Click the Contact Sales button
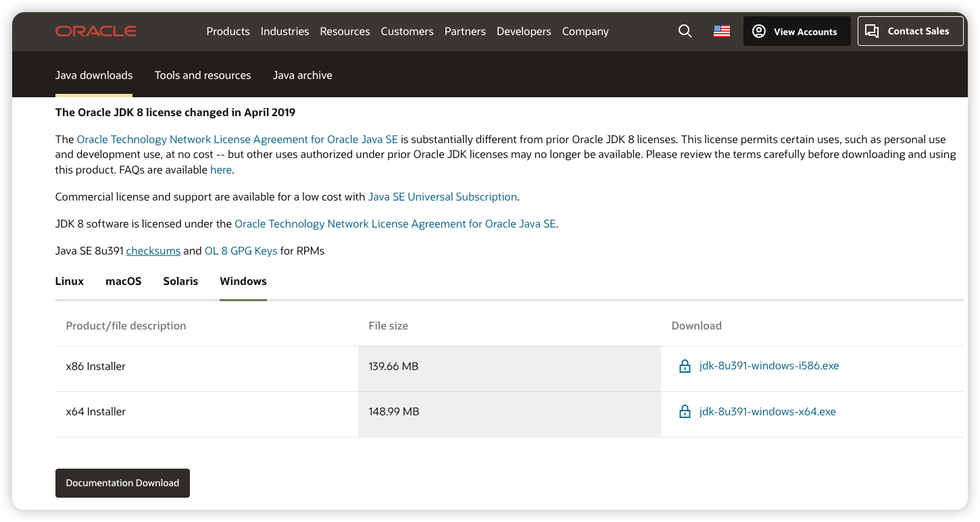This screenshot has width=980, height=522. [910, 31]
